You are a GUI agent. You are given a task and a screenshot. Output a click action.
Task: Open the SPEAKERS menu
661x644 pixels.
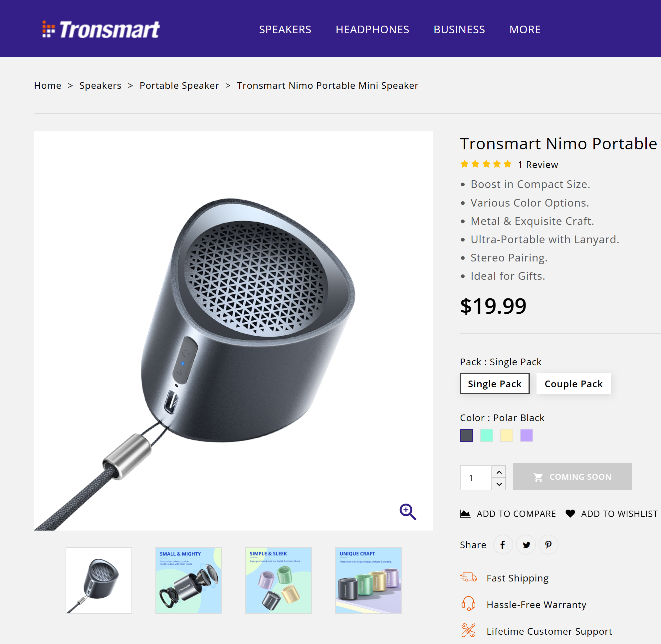click(x=285, y=30)
